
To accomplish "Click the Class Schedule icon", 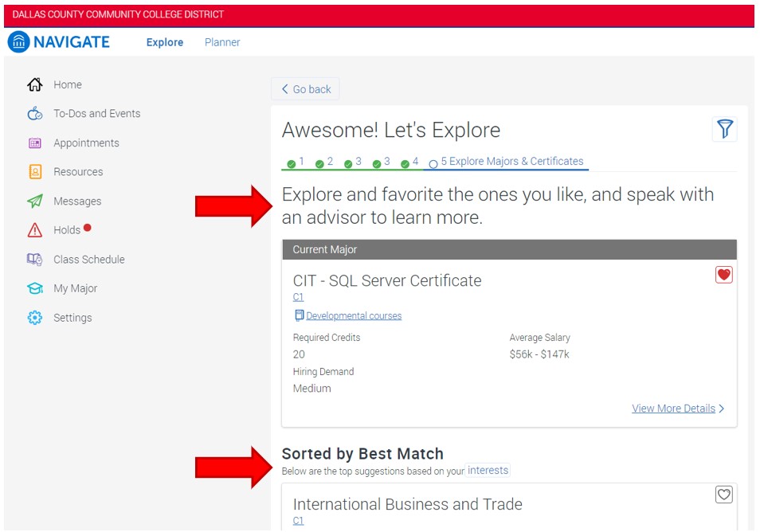I will (34, 260).
